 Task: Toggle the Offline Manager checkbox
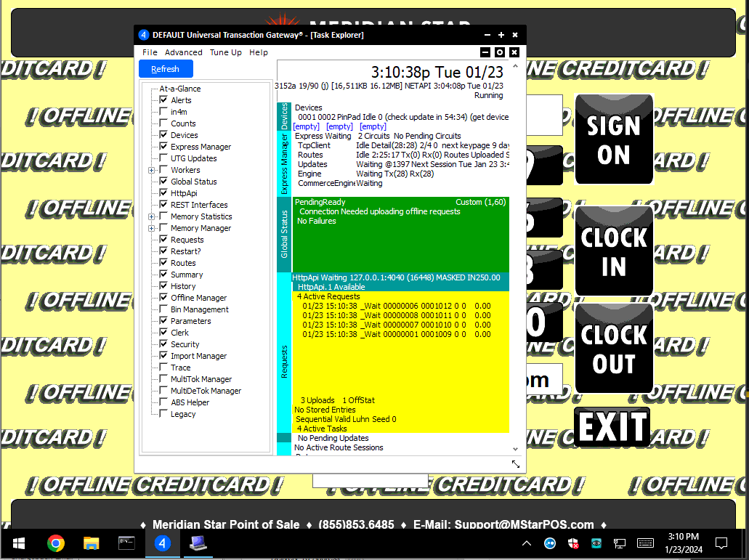point(163,298)
